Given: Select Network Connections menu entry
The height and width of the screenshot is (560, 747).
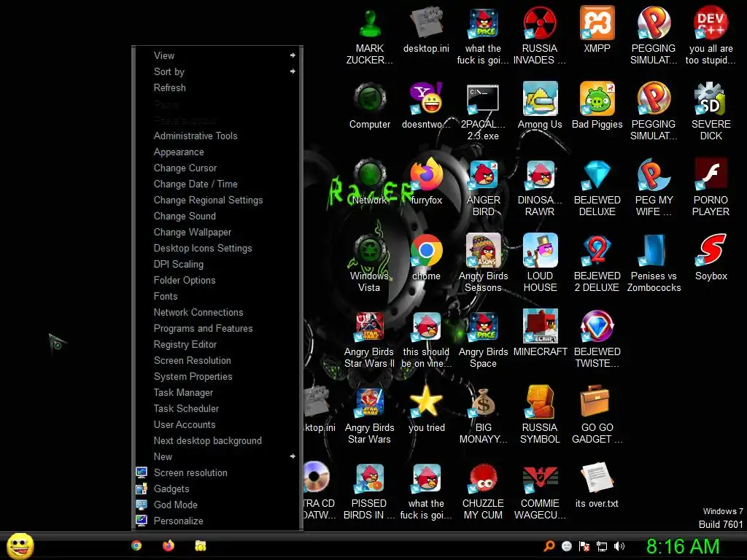Looking at the screenshot, I should (x=220, y=312).
